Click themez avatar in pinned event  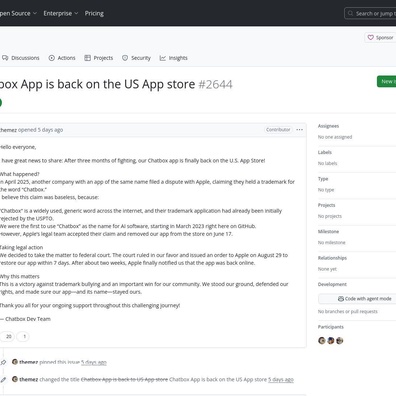(x=15, y=362)
